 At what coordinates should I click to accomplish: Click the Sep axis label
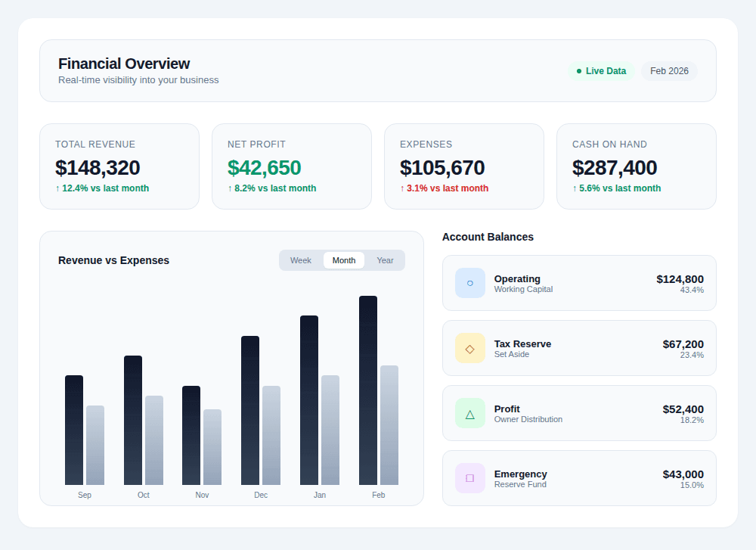click(85, 495)
